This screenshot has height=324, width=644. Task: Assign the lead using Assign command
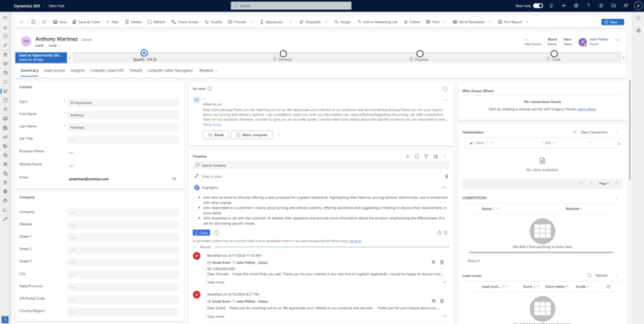click(342, 22)
